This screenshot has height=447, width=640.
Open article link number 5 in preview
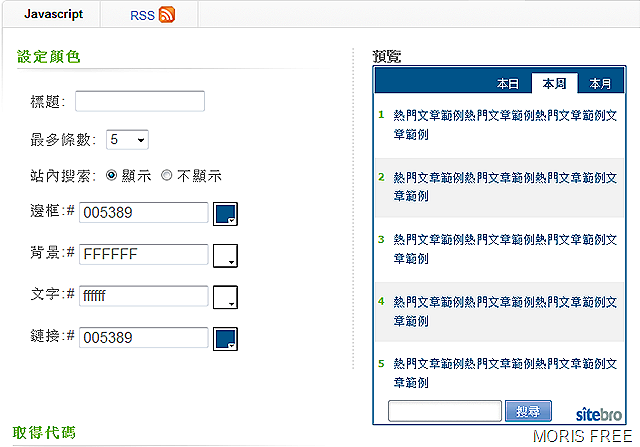click(x=505, y=373)
